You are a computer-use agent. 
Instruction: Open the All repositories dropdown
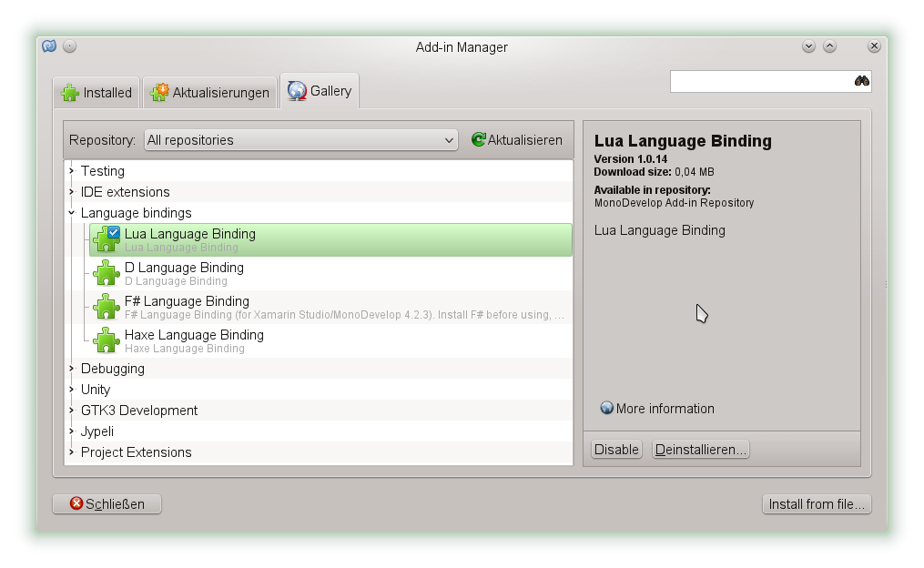tap(300, 139)
